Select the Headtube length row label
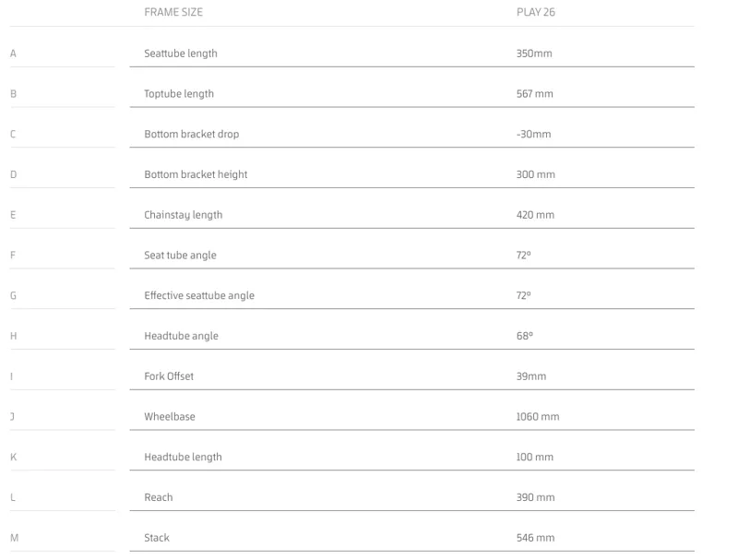The height and width of the screenshot is (560, 738). coord(183,458)
